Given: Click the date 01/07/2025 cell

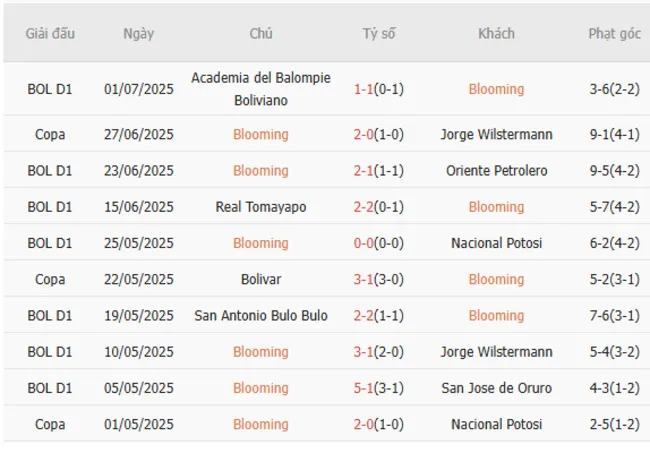Looking at the screenshot, I should coord(138,89).
